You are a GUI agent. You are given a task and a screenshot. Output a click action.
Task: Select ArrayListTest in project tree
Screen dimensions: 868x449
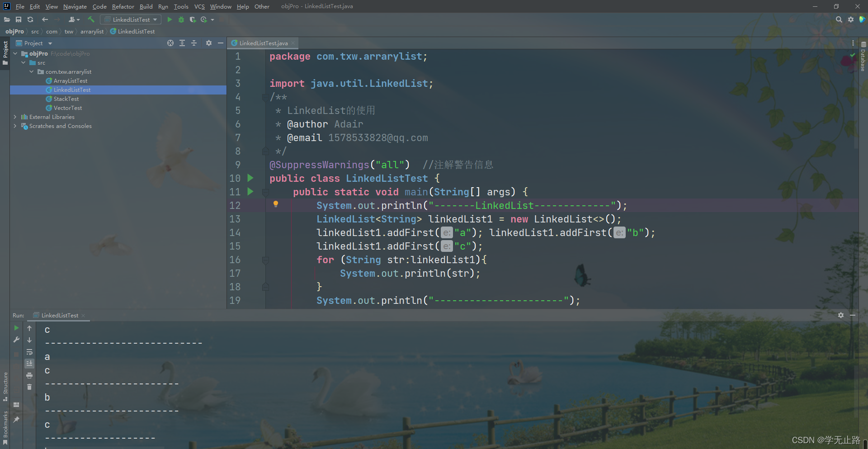tap(71, 80)
